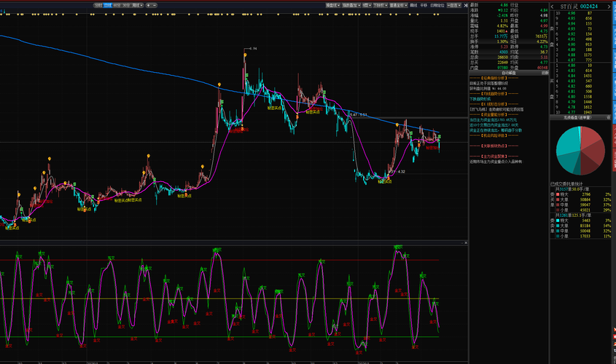Viewport: 616px width, 364px height.
Task: Click the 平移 pan chart button
Action: (x=424, y=5)
